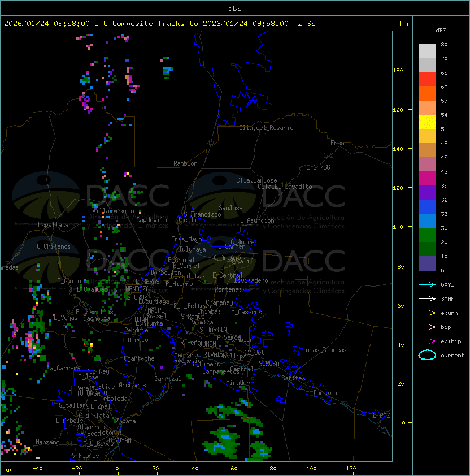Select the Ugarteche label

pos(140,358)
